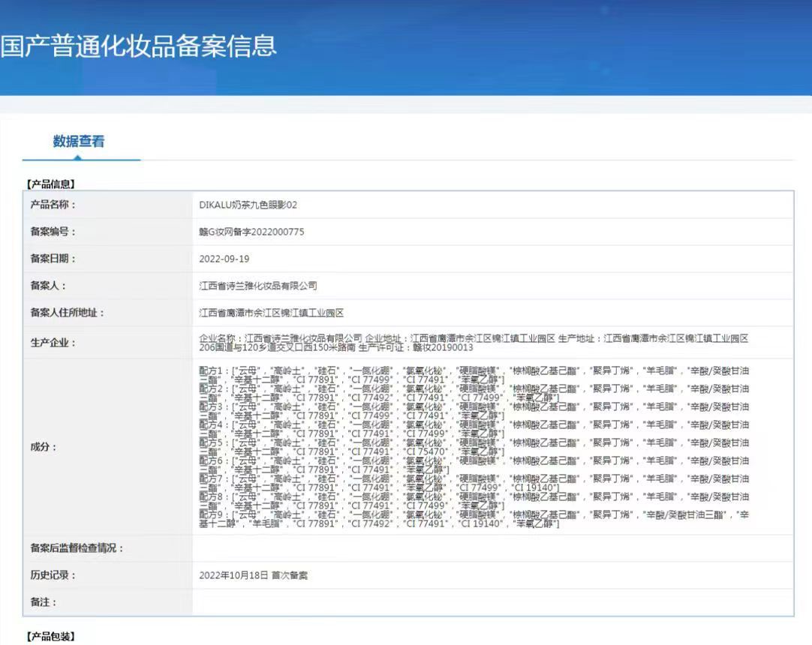Select filing number 赣G妆网备字2022000775
The image size is (812, 645).
click(x=251, y=232)
